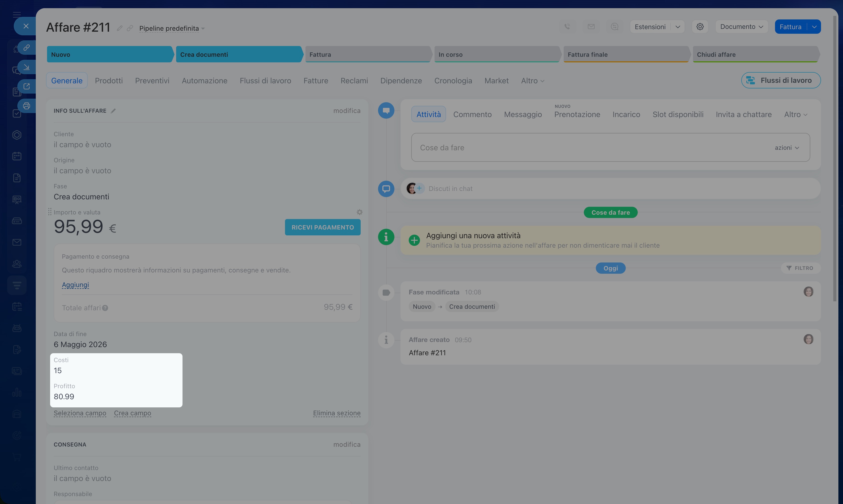Screen dimensions: 843x504
Task: Move the deal to the Fattura finale stage
Action: [x=625, y=54]
